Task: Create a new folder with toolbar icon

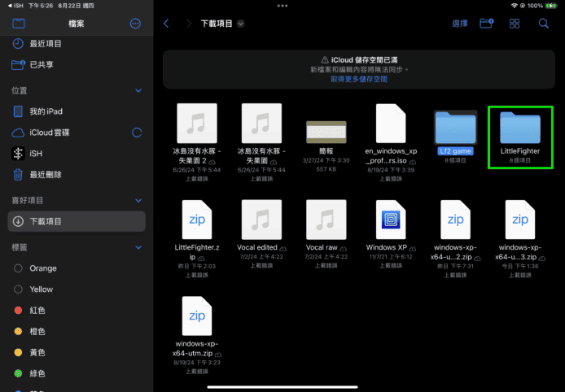Action: (487, 24)
